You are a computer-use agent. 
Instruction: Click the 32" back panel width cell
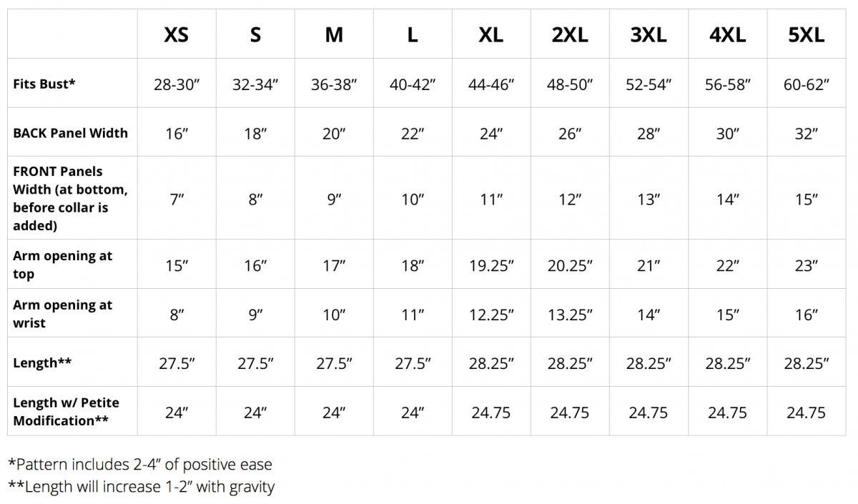click(806, 134)
